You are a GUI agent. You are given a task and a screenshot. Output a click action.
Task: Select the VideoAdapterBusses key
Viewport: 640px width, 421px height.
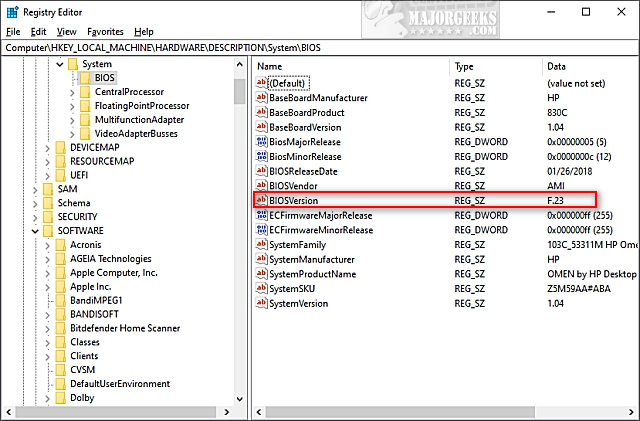(x=136, y=134)
